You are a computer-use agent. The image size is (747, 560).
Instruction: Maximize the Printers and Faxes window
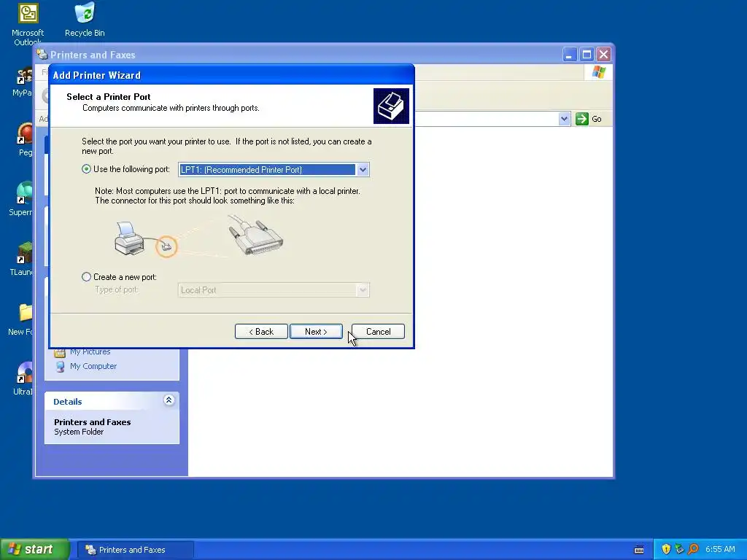(x=587, y=55)
